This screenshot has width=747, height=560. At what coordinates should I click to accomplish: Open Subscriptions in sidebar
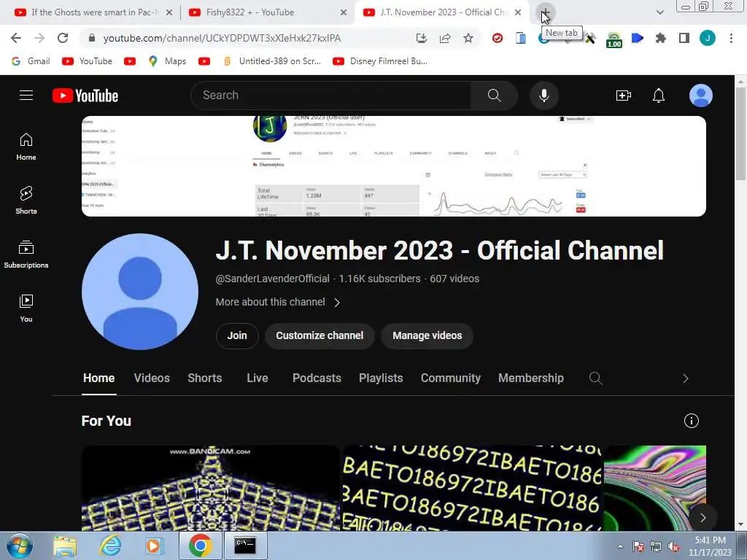[x=26, y=254]
